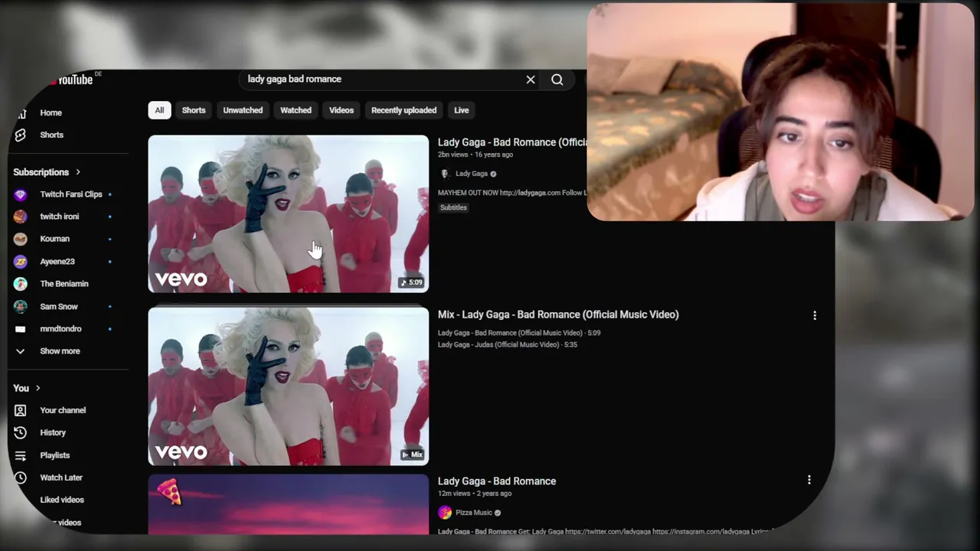
Task: Select the Watched filter chip
Action: 296,110
